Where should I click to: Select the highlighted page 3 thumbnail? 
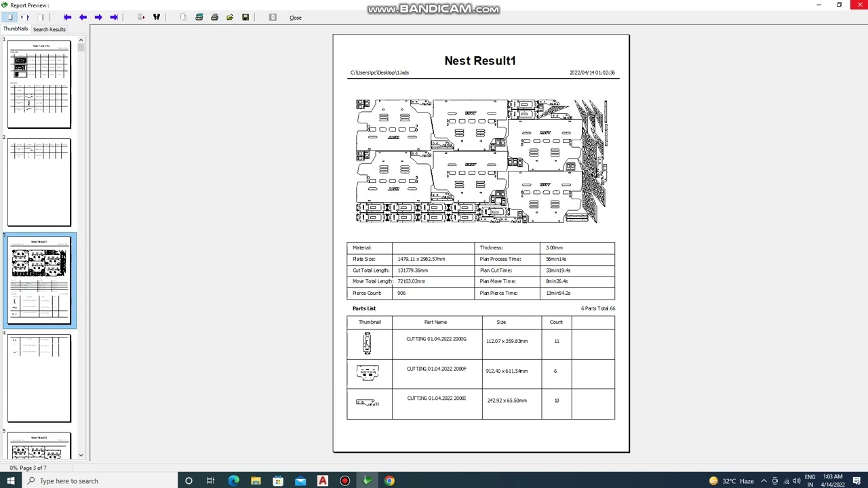[39, 280]
